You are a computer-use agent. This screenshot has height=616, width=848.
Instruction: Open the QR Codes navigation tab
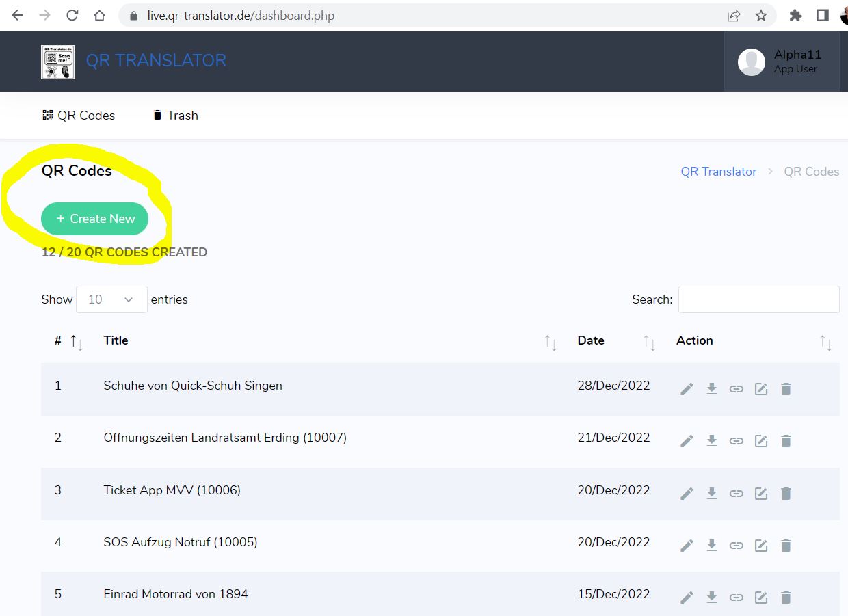tap(79, 116)
